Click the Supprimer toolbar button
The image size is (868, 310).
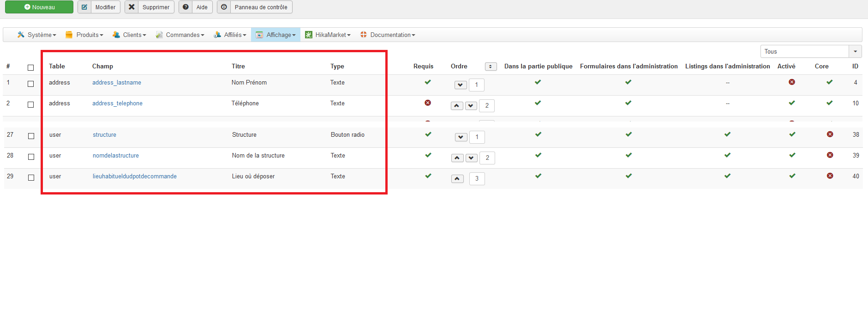coord(149,7)
